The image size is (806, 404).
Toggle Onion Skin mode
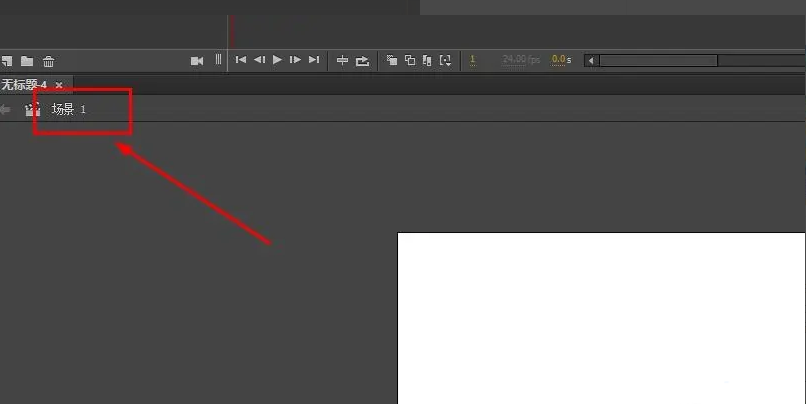tap(392, 60)
